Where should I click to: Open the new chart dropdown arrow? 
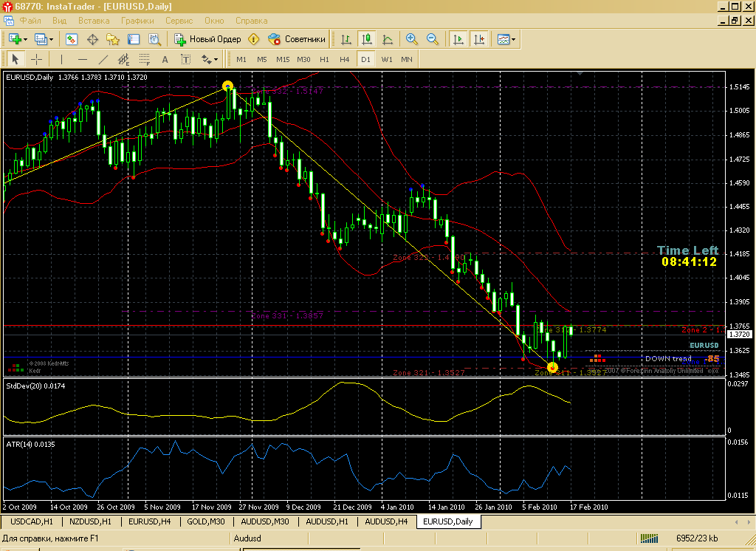point(25,39)
